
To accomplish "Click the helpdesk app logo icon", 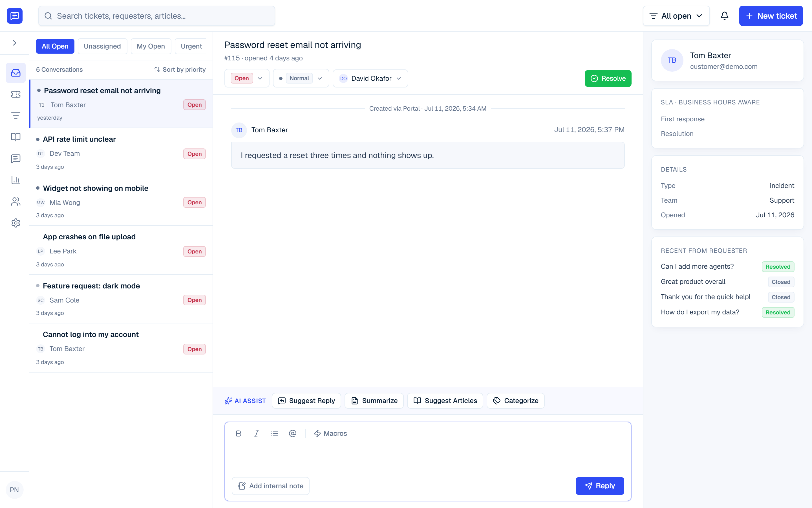I will 14,16.
